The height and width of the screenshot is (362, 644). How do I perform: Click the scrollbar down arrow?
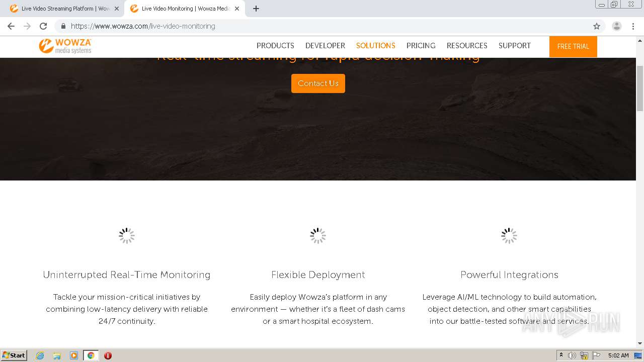(640, 343)
